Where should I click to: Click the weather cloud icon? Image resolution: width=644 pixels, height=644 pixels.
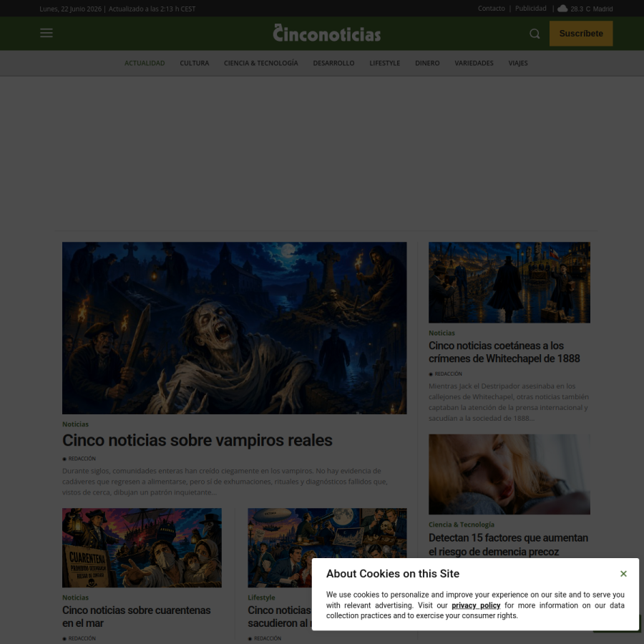coord(562,9)
